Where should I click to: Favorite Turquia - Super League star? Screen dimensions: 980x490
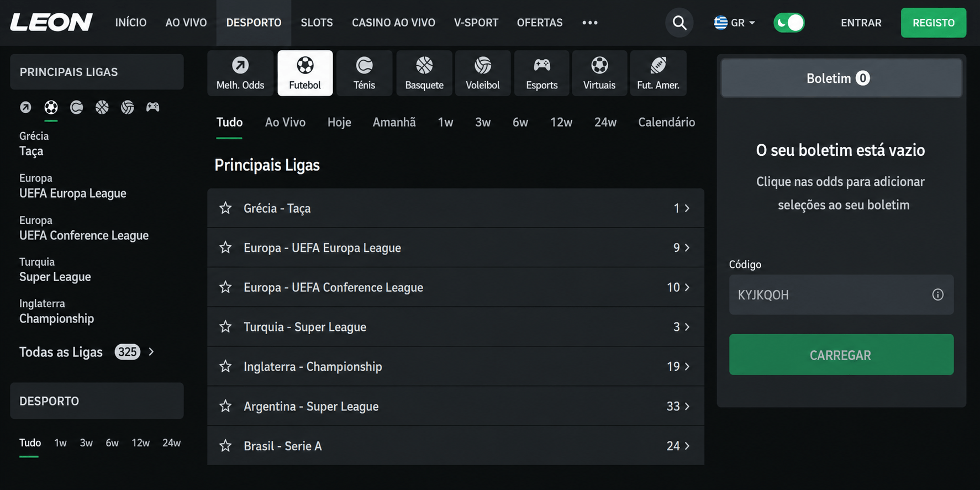coord(225,327)
